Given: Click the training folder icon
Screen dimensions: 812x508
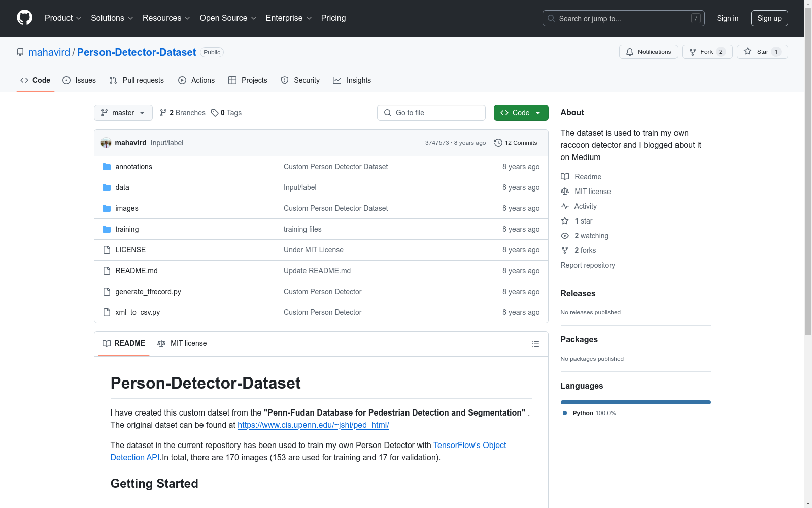Looking at the screenshot, I should pos(107,229).
